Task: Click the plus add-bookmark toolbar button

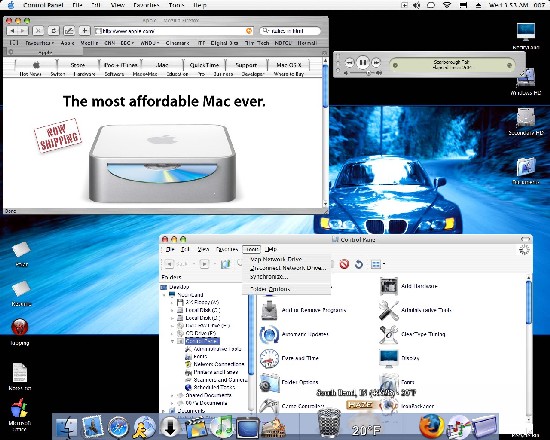Action: coord(85,31)
